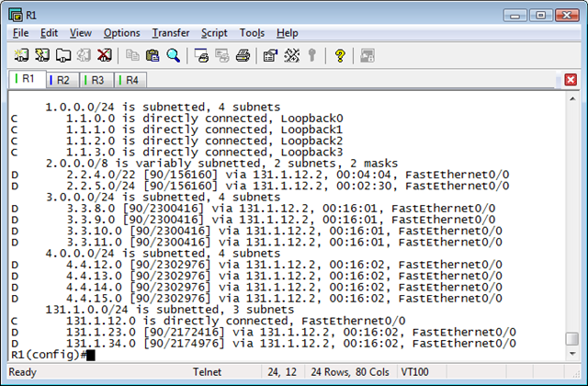Click the Reconnect toolbar icon

pyautogui.click(x=84, y=55)
